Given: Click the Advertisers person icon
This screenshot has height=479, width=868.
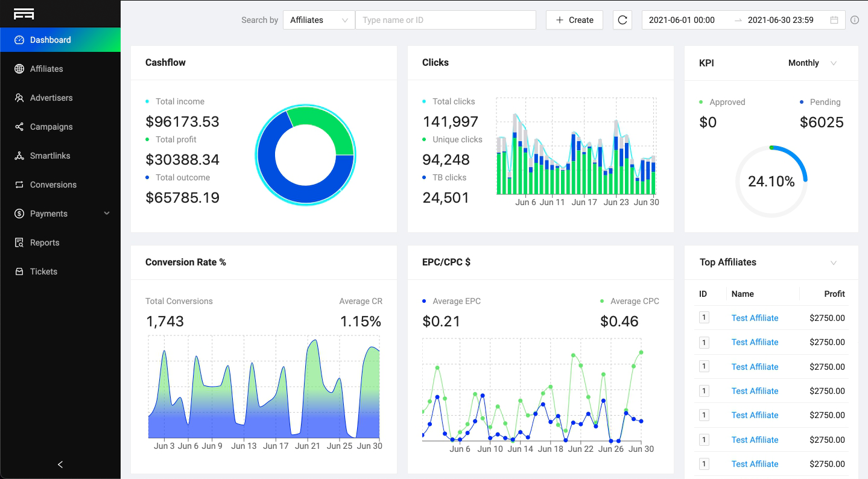Looking at the screenshot, I should 19,98.
